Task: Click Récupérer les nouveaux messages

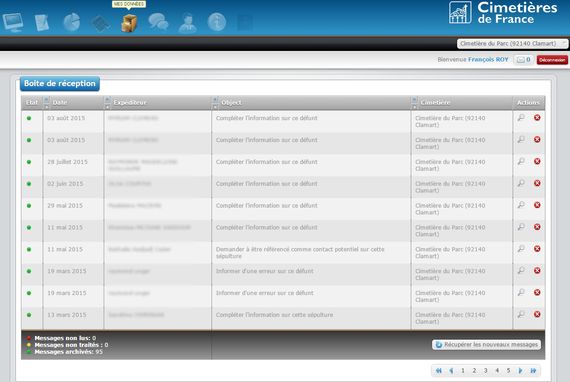Action: click(x=486, y=345)
